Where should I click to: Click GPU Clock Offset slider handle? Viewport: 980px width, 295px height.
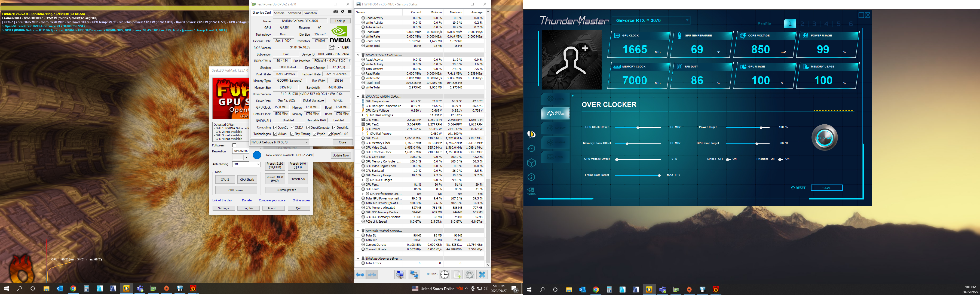[x=638, y=127]
